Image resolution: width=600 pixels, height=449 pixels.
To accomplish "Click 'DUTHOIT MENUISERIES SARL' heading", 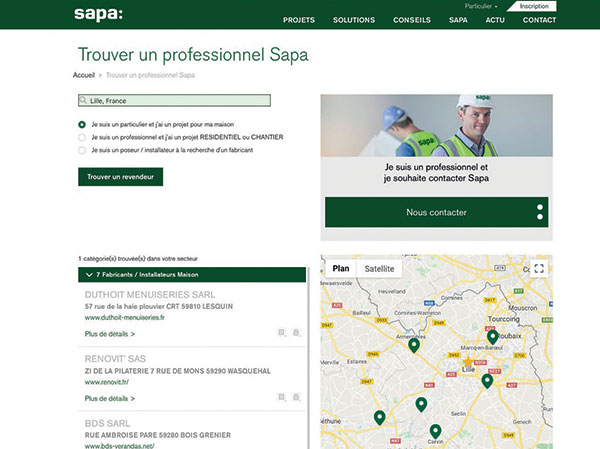I will [x=150, y=294].
